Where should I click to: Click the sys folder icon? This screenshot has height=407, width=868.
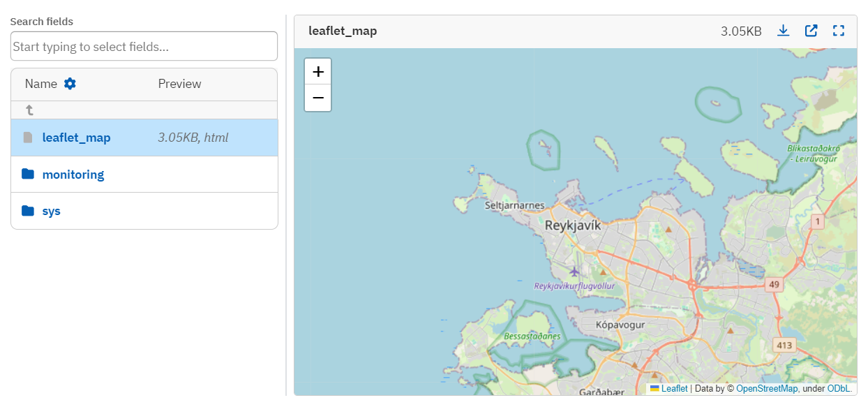[29, 211]
